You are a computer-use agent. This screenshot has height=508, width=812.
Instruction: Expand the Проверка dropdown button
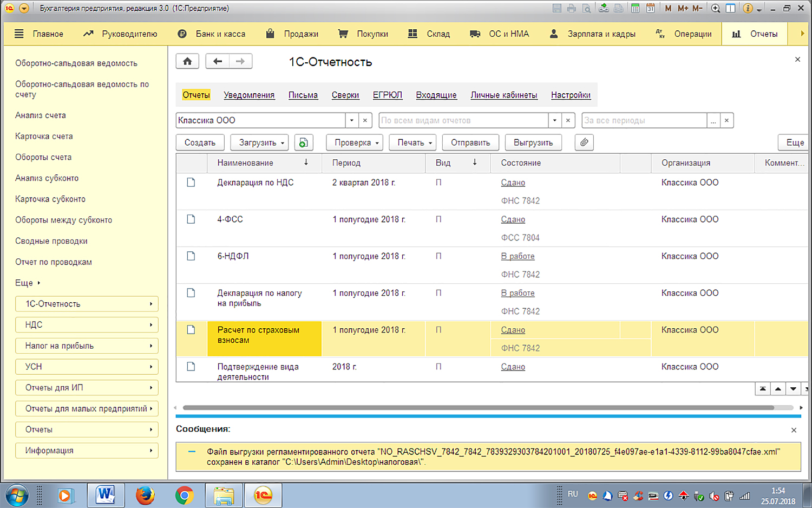355,142
